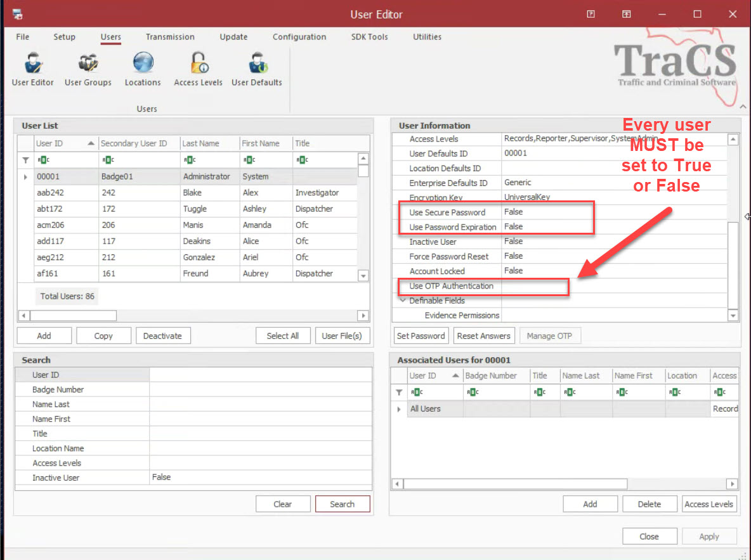Viewport: 751px width, 560px height.
Task: Click the Search button
Action: point(343,504)
